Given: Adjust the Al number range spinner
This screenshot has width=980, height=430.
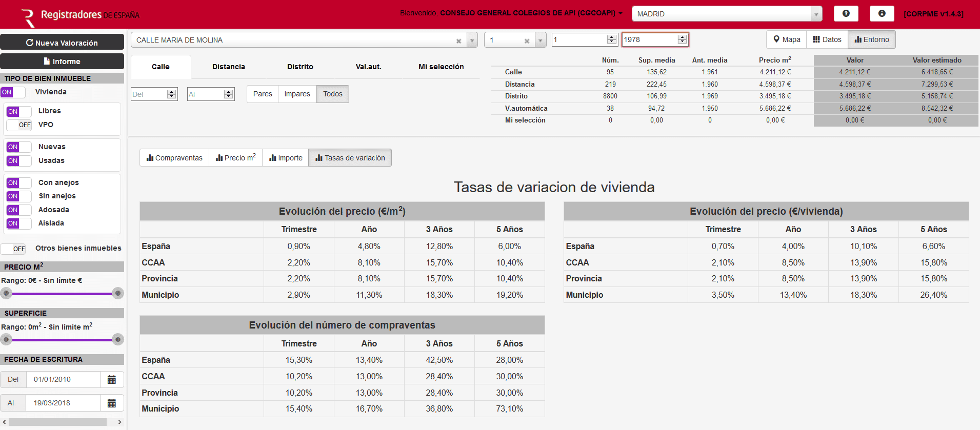Looking at the screenshot, I should coord(229,94).
